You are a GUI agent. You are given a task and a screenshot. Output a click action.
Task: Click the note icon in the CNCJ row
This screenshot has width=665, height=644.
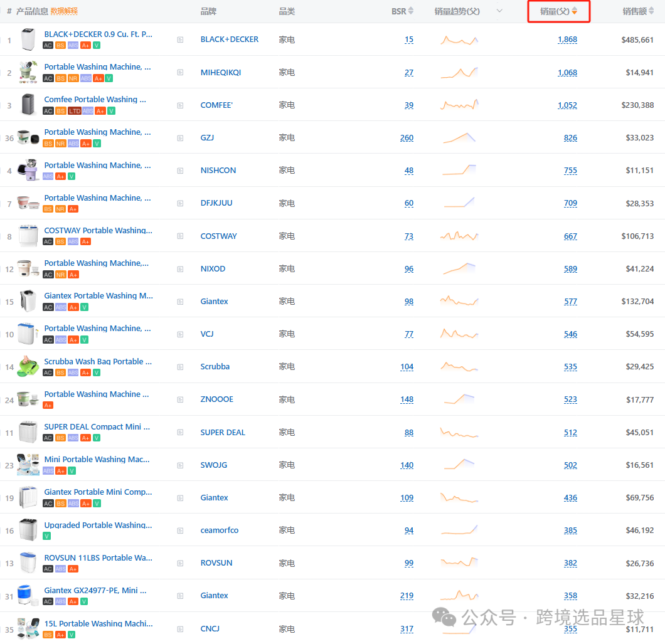(180, 629)
